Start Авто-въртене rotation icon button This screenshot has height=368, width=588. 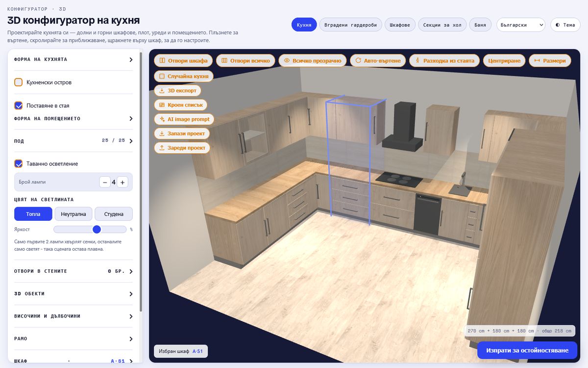[x=358, y=61]
